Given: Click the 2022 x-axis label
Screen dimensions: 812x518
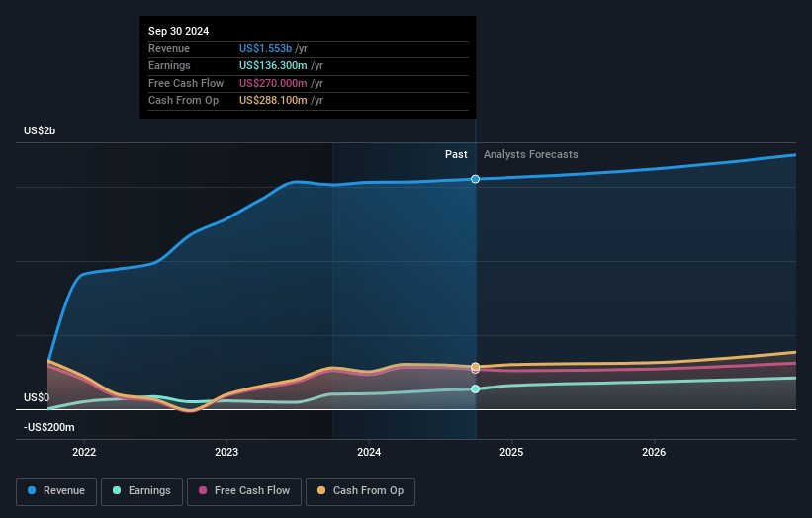Looking at the screenshot, I should point(84,453).
